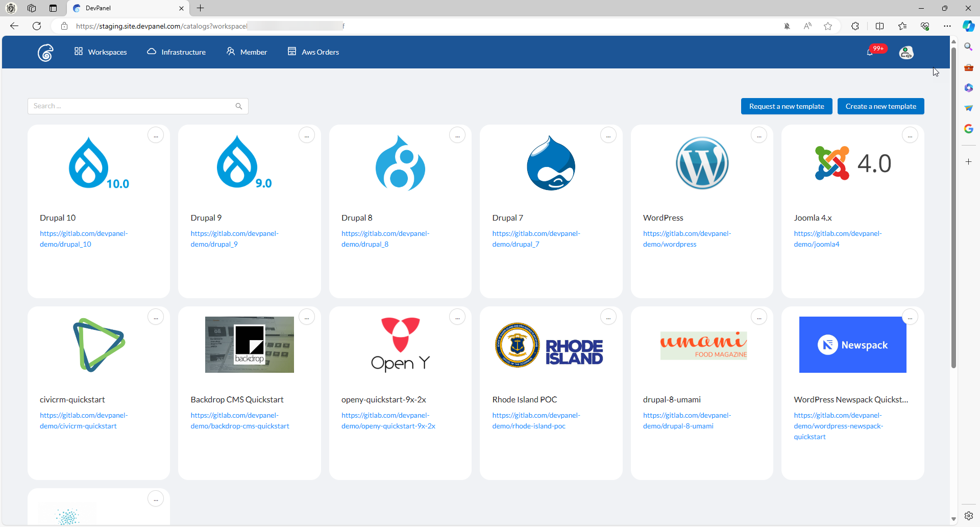Screen dimensions: 980x527
Task: Open the Joomla 4.x card options menu
Action: 910,136
